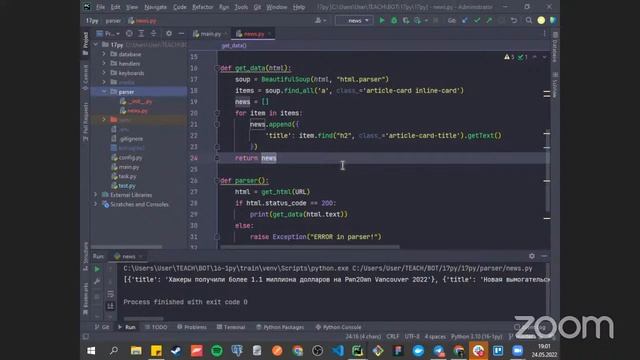Expand the handlers folder

tap(104, 63)
